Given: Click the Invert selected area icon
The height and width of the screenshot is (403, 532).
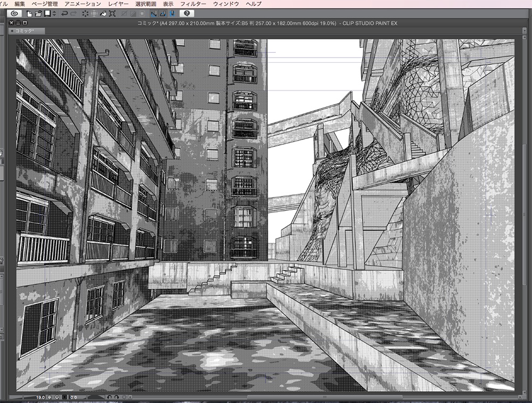Looking at the screenshot, I should (133, 14).
